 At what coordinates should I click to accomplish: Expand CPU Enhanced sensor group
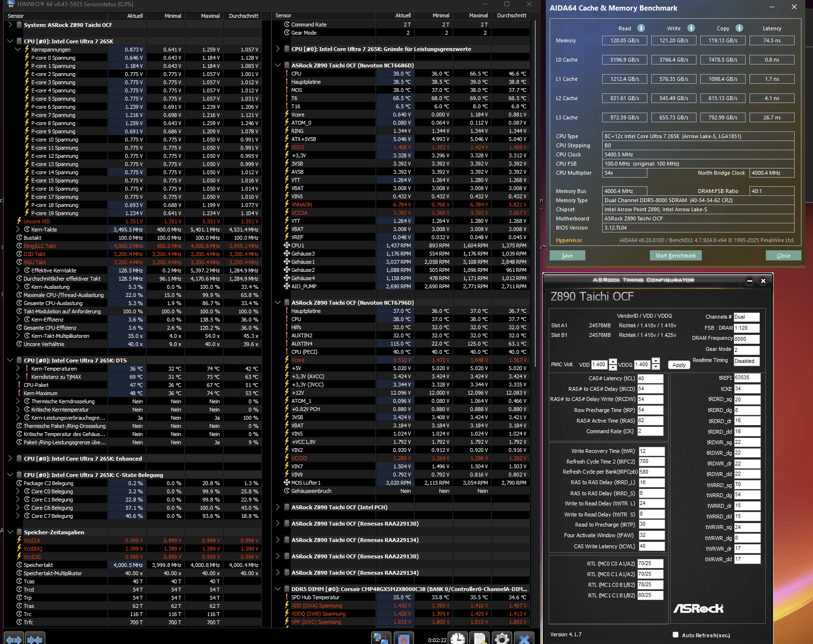point(10,459)
